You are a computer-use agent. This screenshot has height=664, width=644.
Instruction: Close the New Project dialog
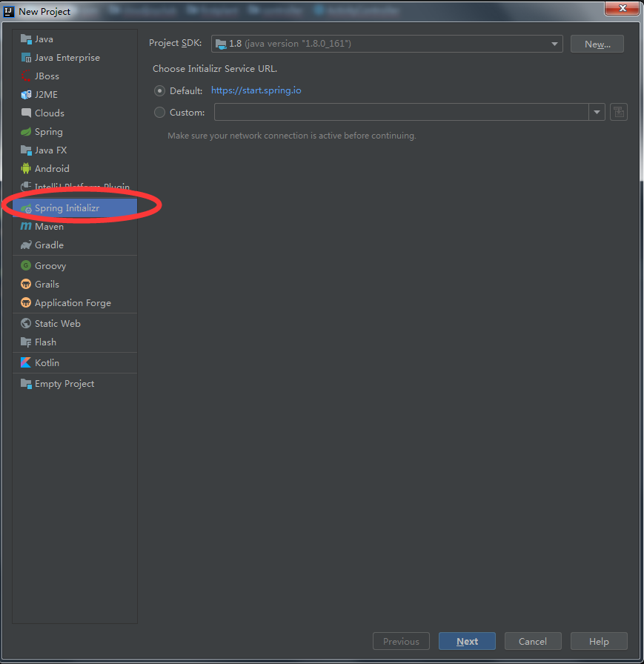pyautogui.click(x=622, y=8)
